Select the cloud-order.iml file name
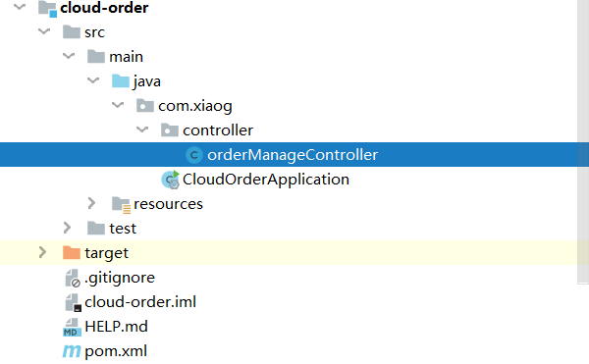This screenshot has height=364, width=589. (x=140, y=302)
